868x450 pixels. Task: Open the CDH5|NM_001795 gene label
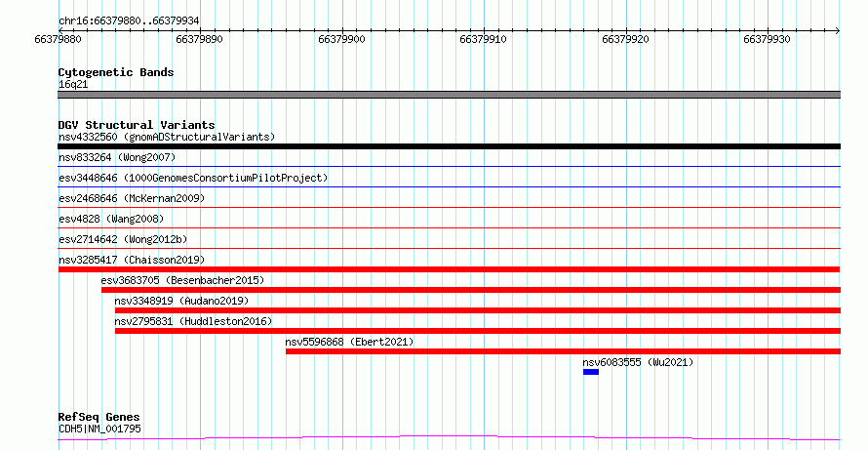coord(99,429)
